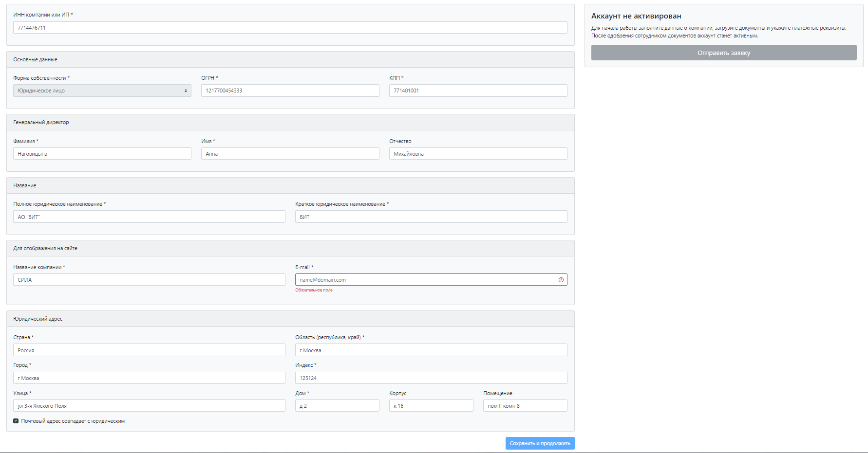Click the Имя field containing Анна

tap(290, 154)
